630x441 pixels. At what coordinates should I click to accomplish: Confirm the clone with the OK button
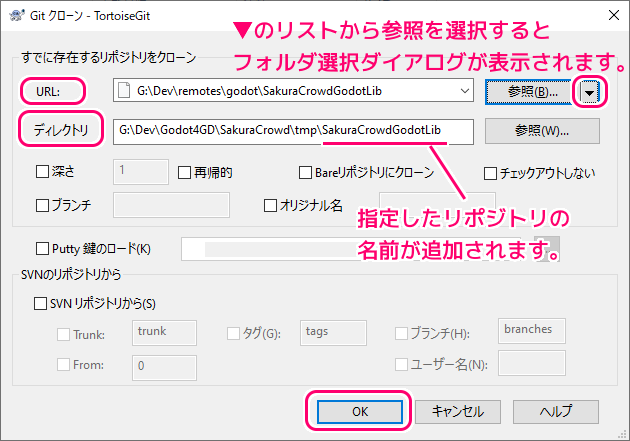click(x=357, y=411)
